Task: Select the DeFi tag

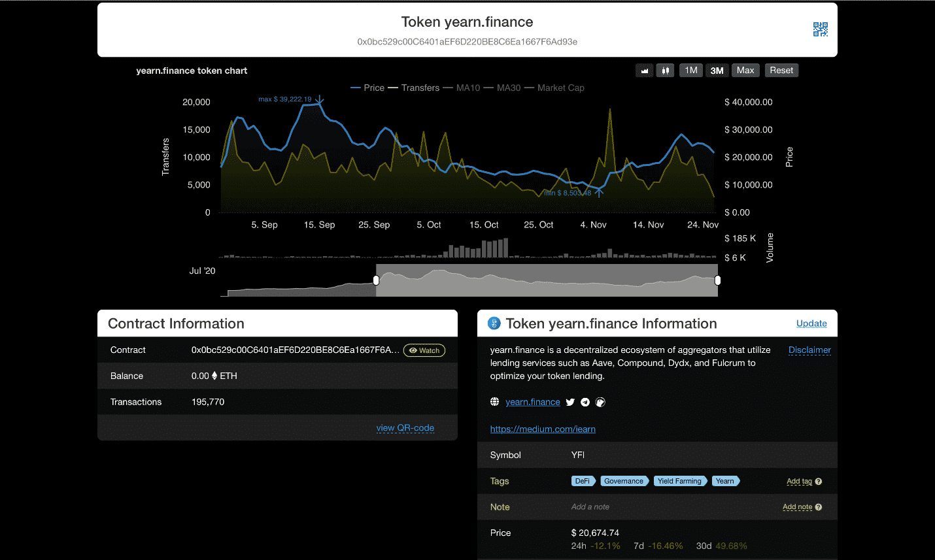Action: pyautogui.click(x=583, y=481)
